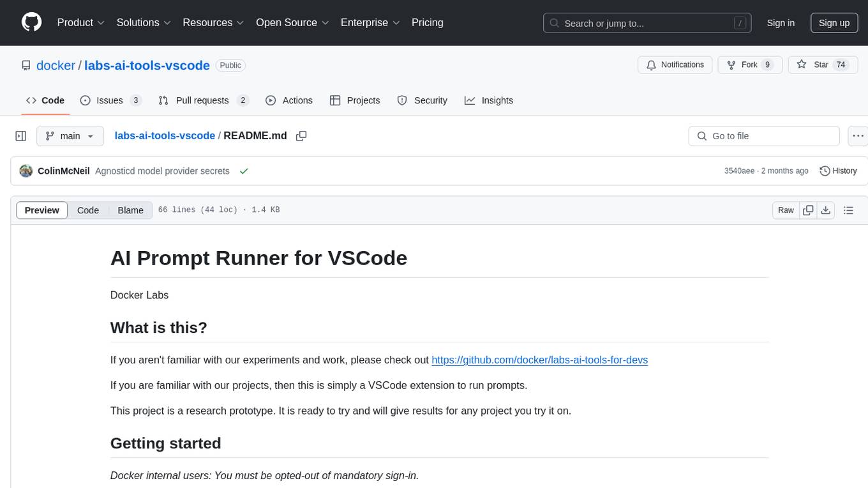Viewport: 868px width, 488px height.
Task: Click the What is this? heading
Action: coord(159,328)
